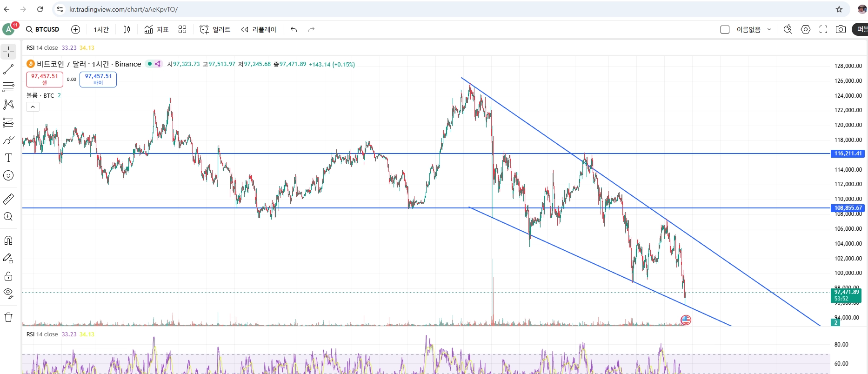Click the 128,000.00 price axis label

(848, 66)
